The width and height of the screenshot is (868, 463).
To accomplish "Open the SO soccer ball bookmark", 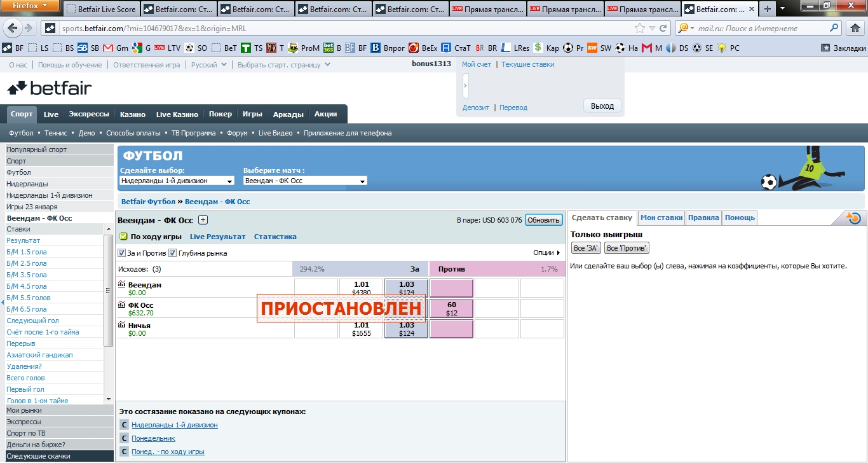I will pos(196,48).
